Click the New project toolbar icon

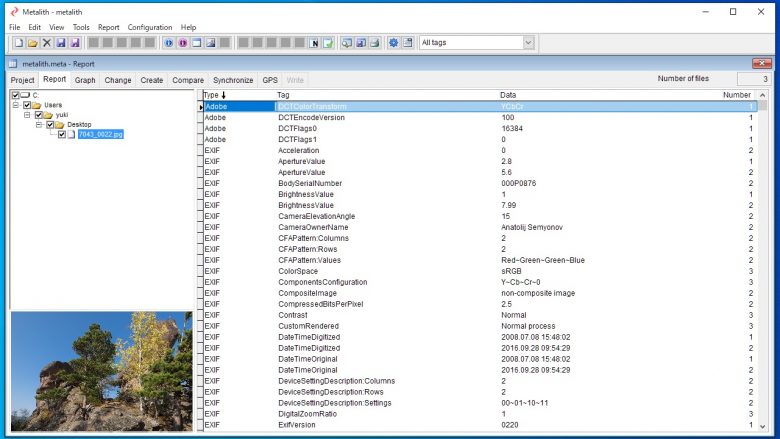click(x=19, y=43)
